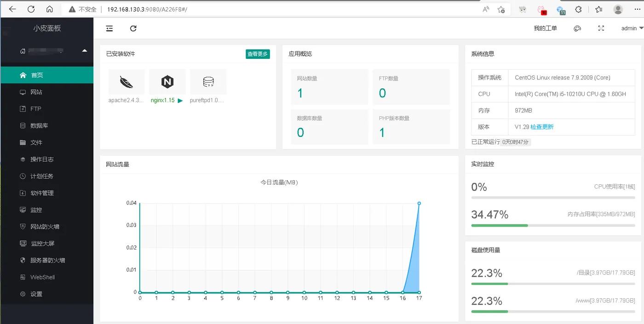Click the 小皮面板 logo title
644x324 pixels.
[47, 28]
